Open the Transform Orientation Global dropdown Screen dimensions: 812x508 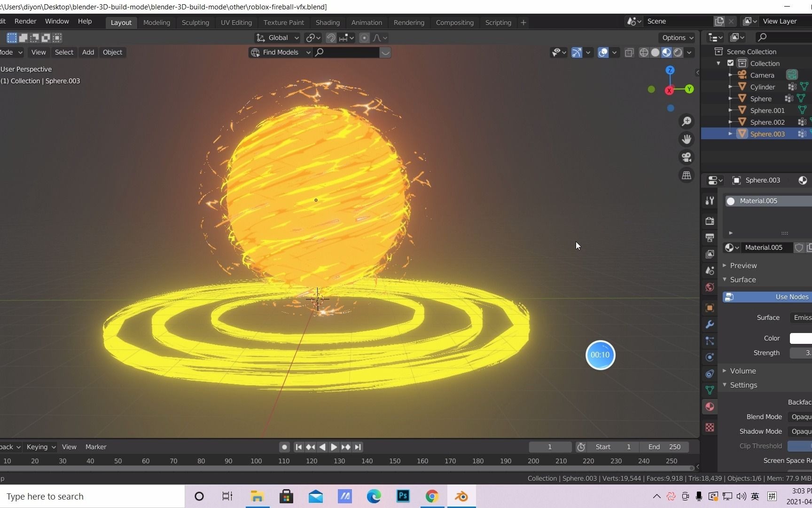[277, 38]
